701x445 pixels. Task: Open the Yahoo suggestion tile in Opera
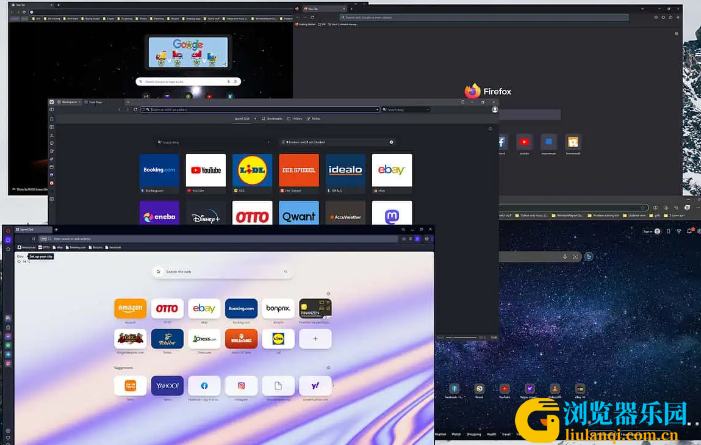click(x=167, y=386)
